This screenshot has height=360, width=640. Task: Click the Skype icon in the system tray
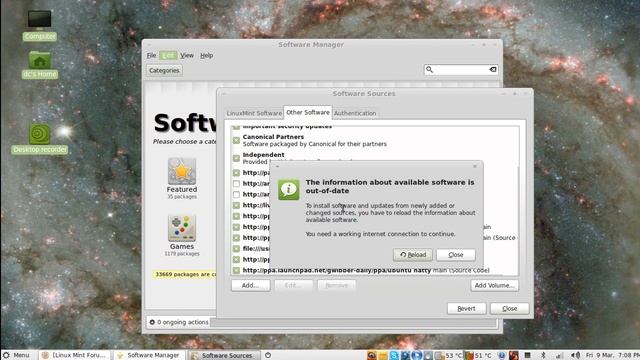point(394,355)
